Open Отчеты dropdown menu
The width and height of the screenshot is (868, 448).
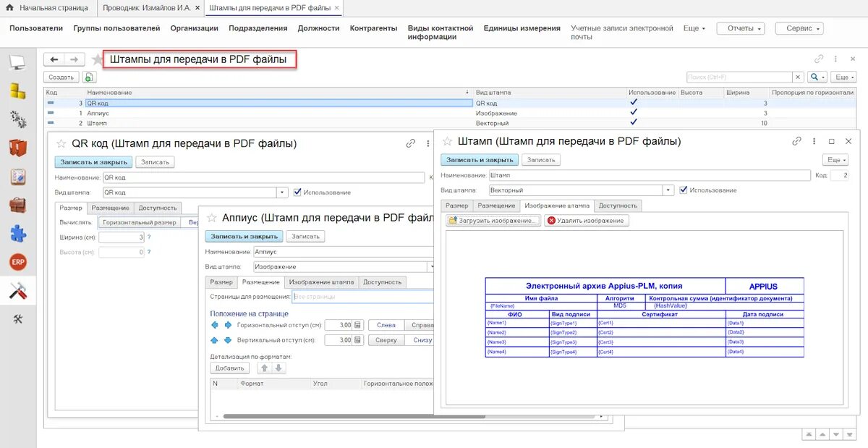pyautogui.click(x=741, y=28)
